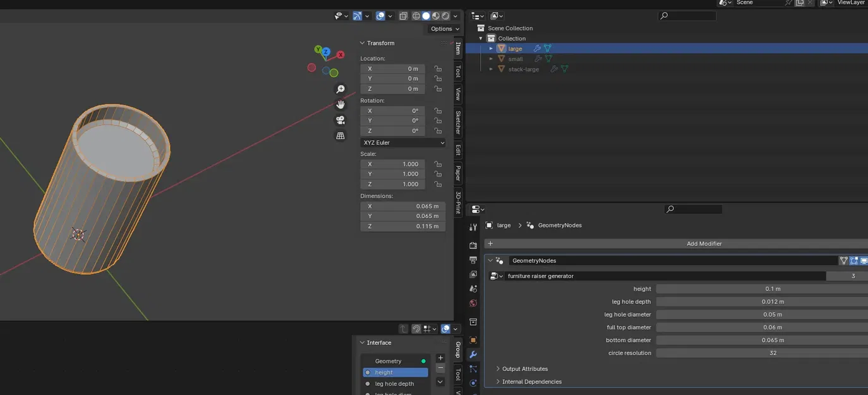Viewport: 868px width, 395px height.
Task: Expand the small object in outliner
Action: tap(491, 59)
